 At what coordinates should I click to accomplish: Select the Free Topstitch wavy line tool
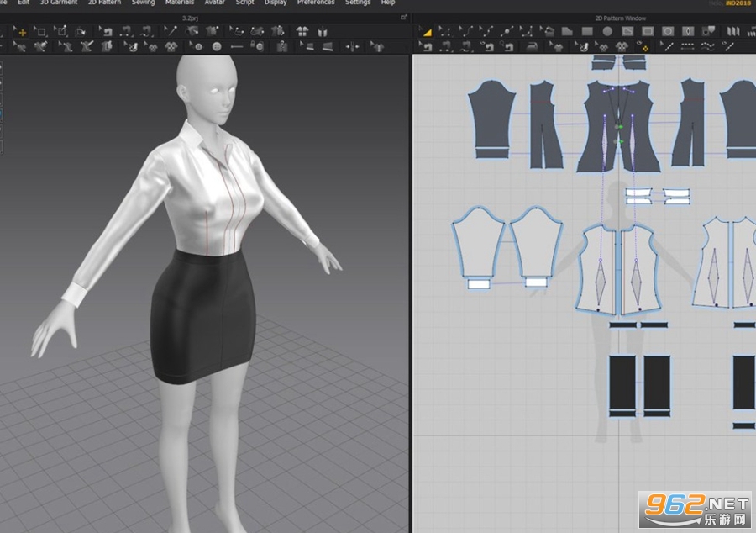click(x=708, y=46)
